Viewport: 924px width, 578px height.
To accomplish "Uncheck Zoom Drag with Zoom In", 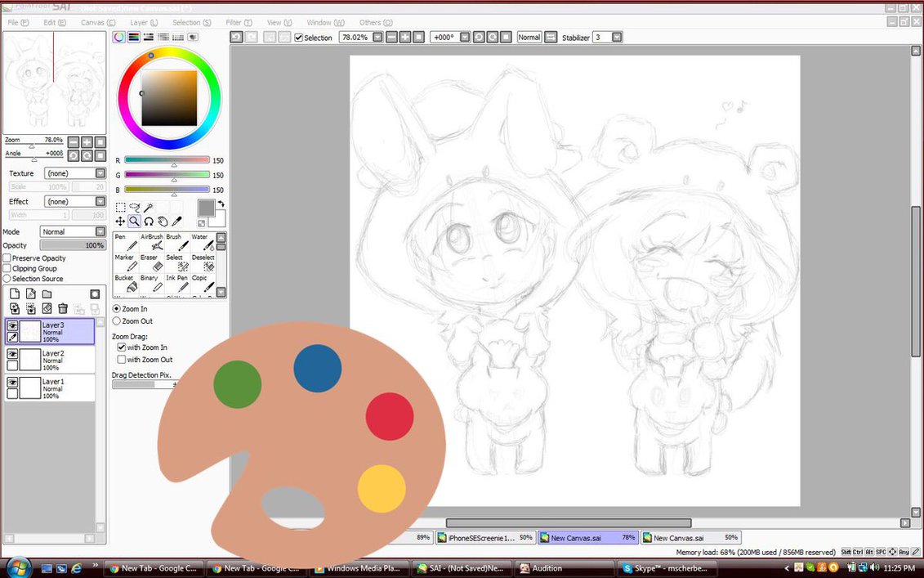I will [122, 347].
